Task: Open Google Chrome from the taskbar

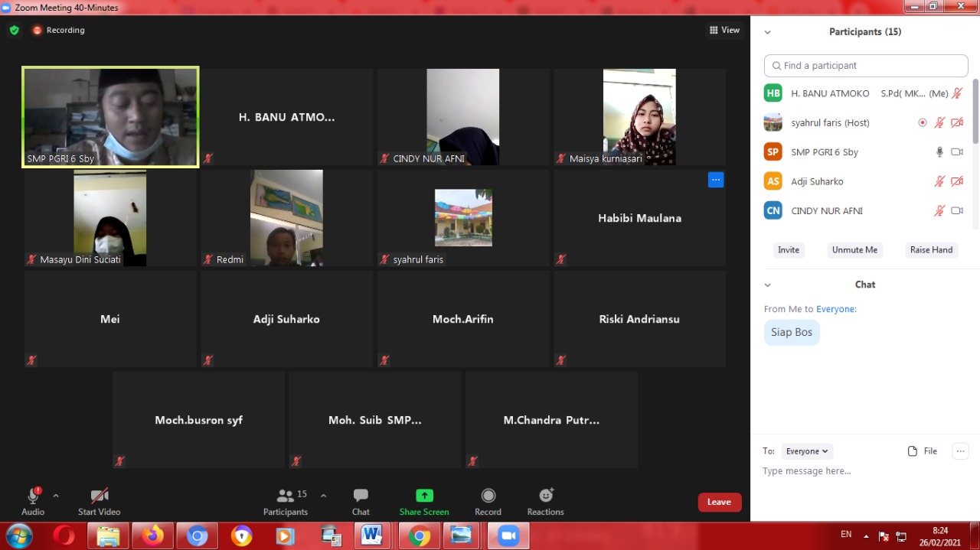Action: [x=418, y=536]
